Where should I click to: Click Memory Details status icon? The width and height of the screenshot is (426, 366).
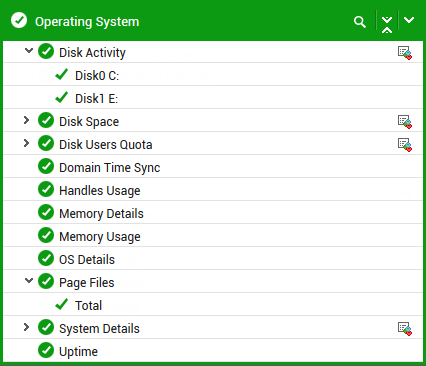[x=46, y=212]
